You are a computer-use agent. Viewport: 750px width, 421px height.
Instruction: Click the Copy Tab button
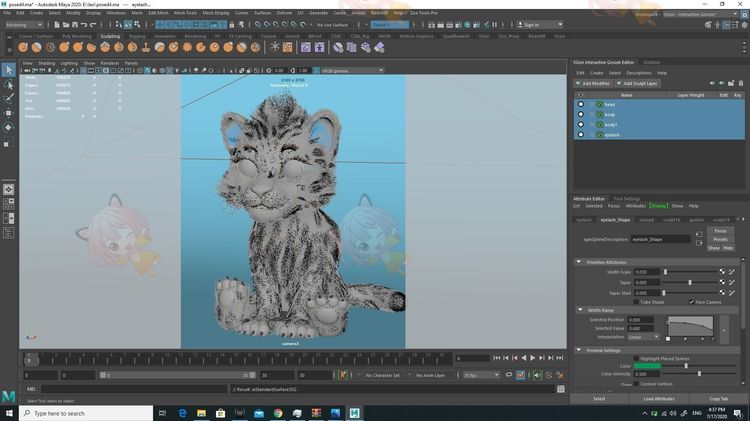[718, 399]
